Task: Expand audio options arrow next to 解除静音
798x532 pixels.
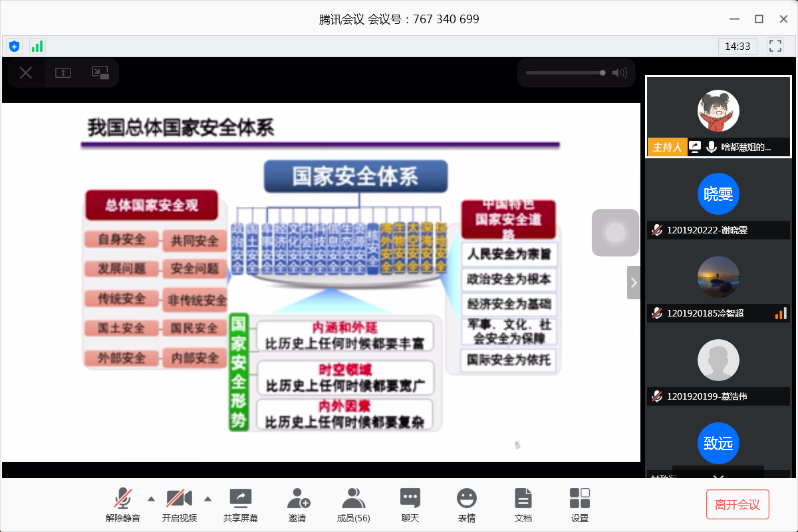Action: click(151, 498)
